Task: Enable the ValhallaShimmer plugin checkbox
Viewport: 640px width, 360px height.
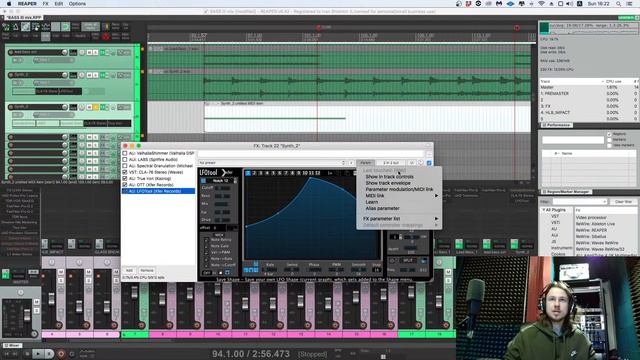Action: click(125, 153)
